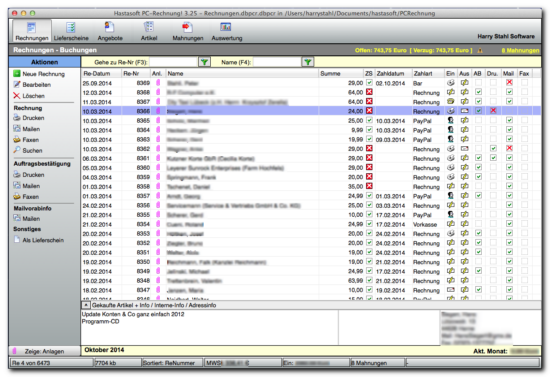Toggle ZS checkbox for invoice 8369
The height and width of the screenshot is (377, 550).
tap(369, 83)
